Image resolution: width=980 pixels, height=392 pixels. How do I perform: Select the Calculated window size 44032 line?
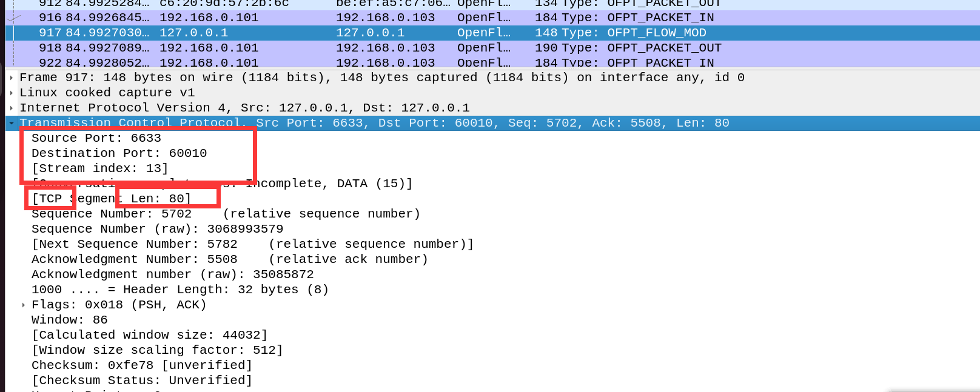tap(150, 335)
